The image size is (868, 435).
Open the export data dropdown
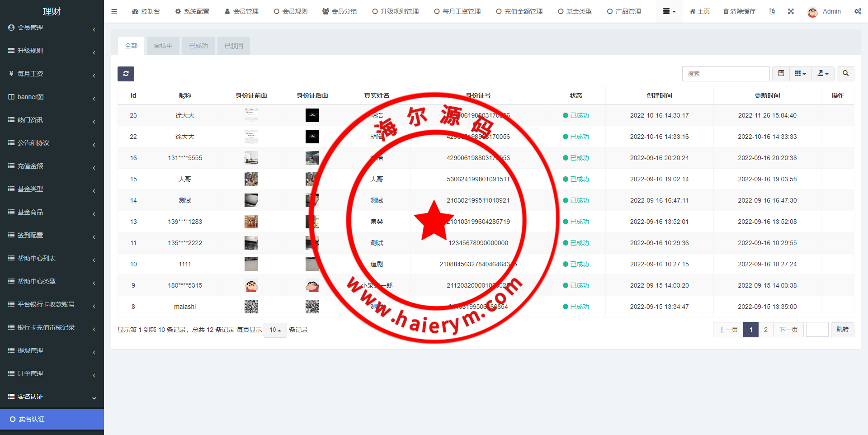(823, 73)
